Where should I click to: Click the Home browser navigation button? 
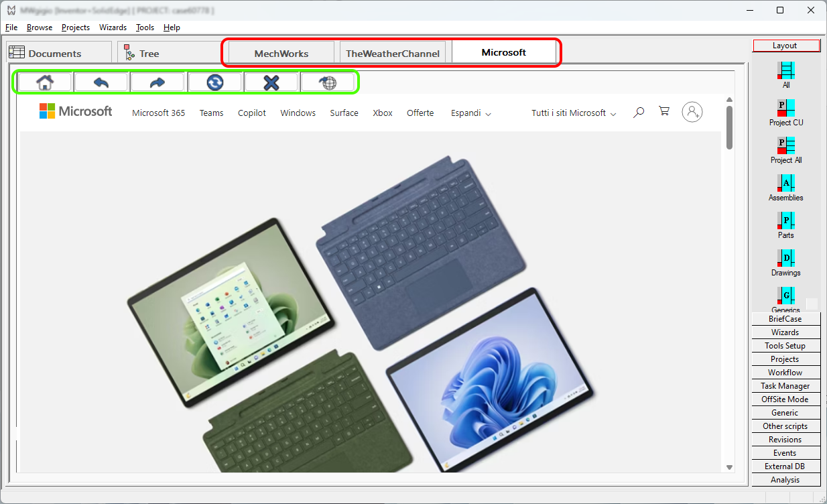point(45,82)
